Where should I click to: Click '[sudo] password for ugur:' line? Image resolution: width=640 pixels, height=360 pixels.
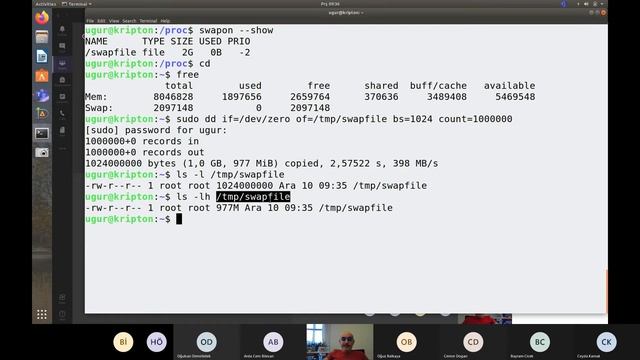[x=156, y=130]
